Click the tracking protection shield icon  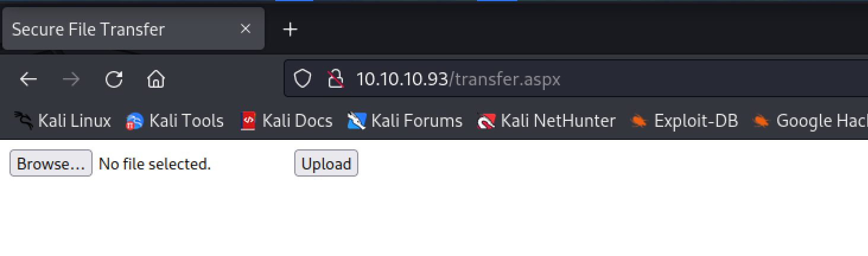[x=303, y=79]
